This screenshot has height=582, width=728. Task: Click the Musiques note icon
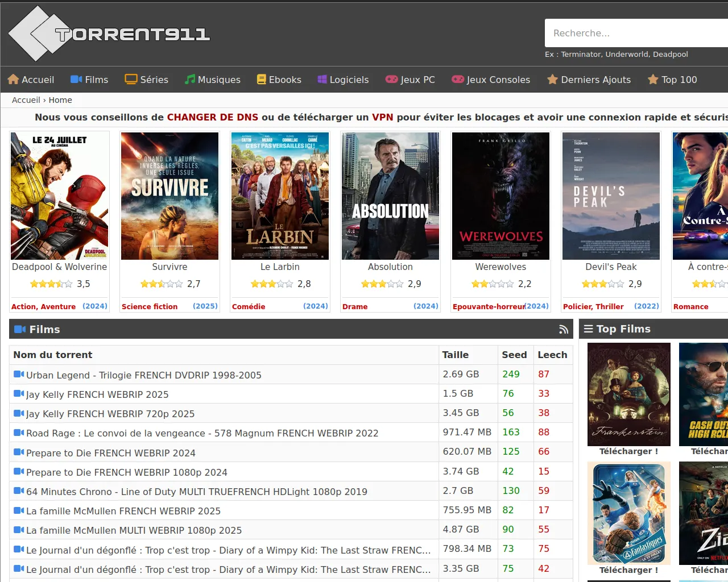point(190,80)
